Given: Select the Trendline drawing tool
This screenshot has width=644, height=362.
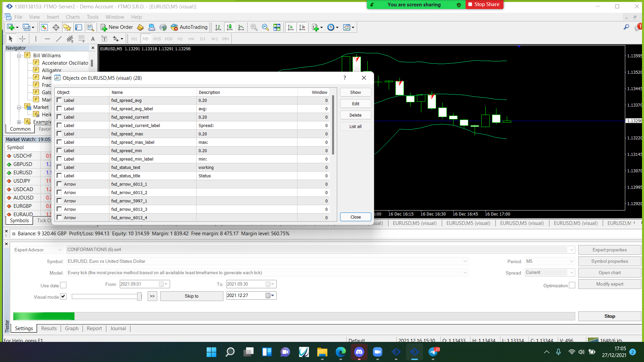Looking at the screenshot, I should click(59, 39).
